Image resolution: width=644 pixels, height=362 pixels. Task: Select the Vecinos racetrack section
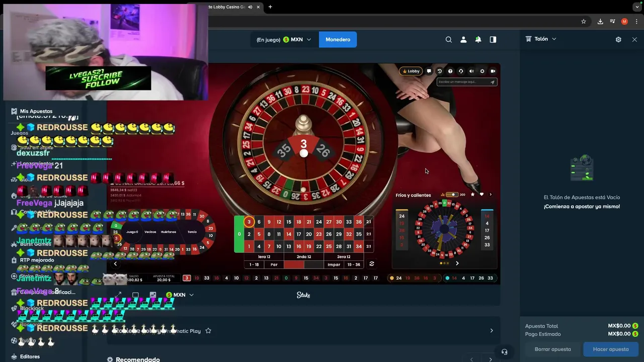150,232
